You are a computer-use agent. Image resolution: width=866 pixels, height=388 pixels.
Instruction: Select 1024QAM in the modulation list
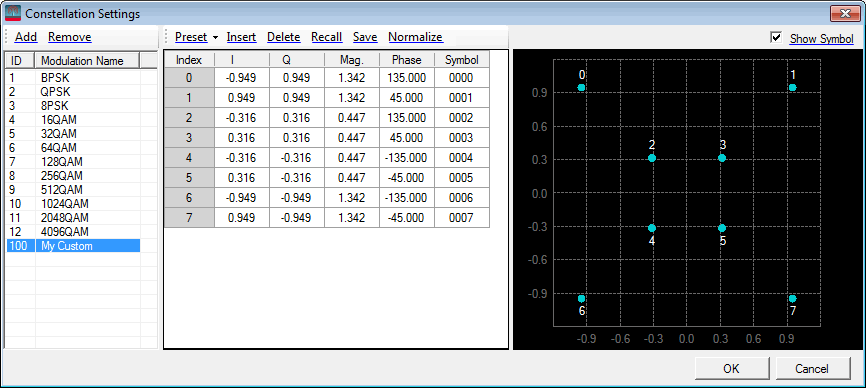point(73,204)
